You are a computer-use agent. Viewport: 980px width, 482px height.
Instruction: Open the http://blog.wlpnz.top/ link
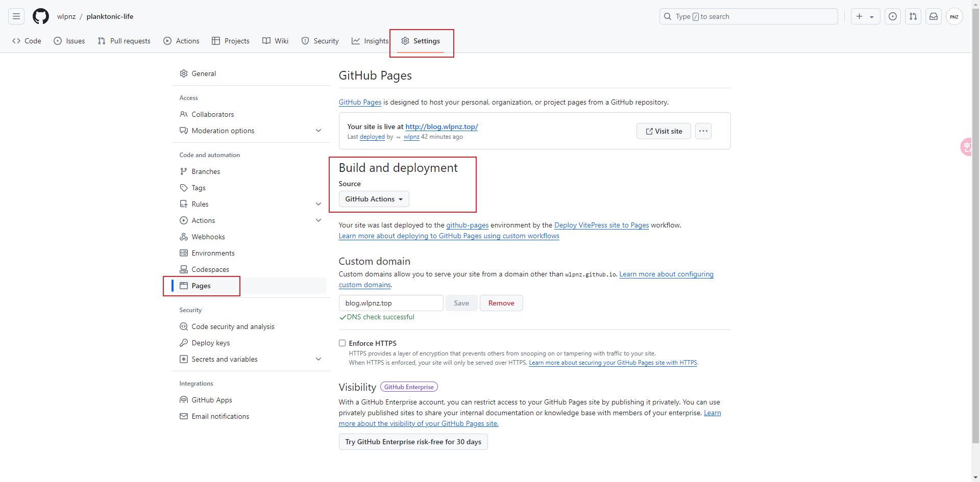point(442,126)
